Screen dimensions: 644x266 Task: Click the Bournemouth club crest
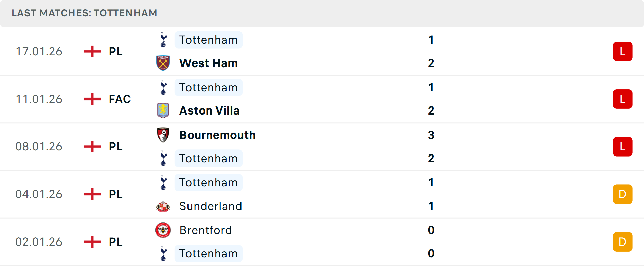pos(163,135)
